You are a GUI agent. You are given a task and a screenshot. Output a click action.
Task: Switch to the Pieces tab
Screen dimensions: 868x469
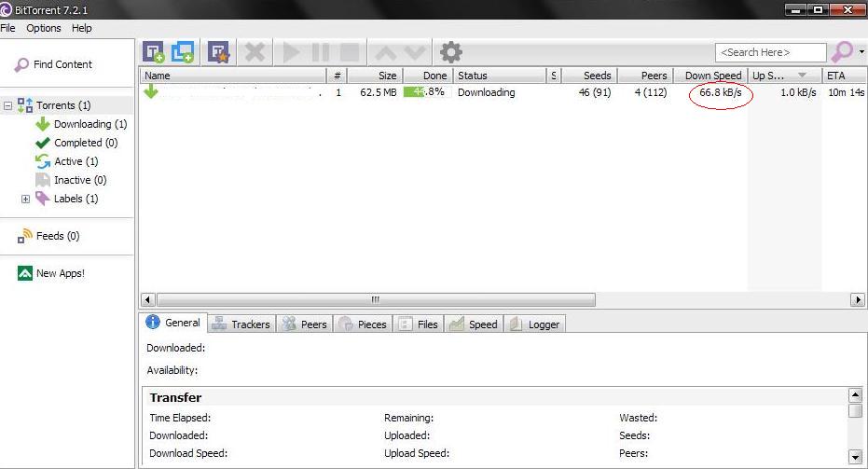point(364,324)
